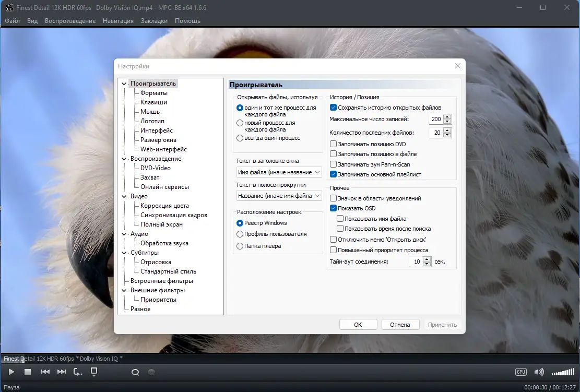
Task: Click the ОК button
Action: (x=358, y=325)
